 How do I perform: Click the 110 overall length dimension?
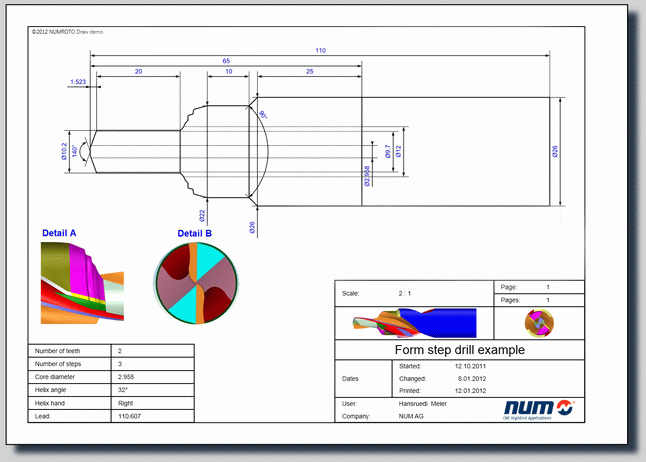pos(321,50)
